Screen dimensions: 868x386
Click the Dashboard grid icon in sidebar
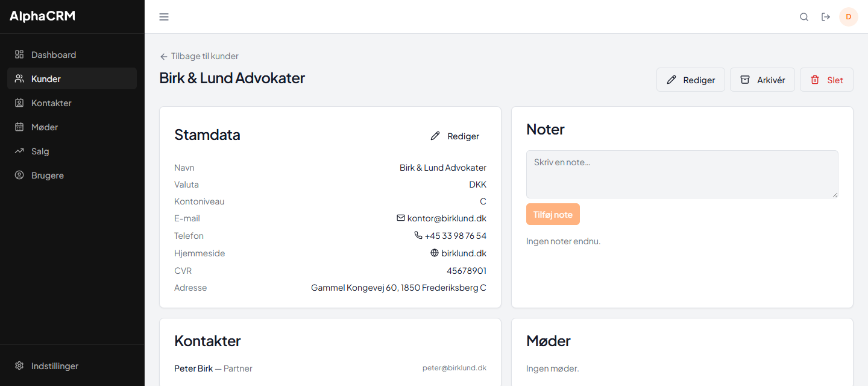click(19, 54)
